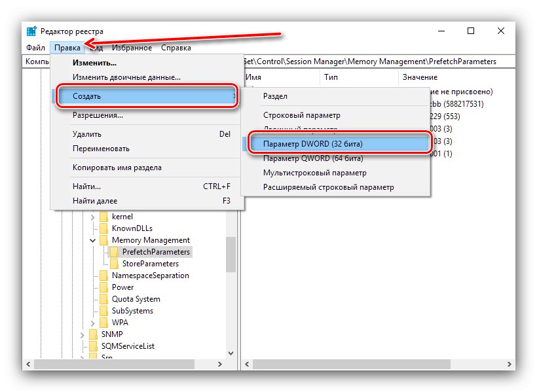This screenshot has height=392, width=537.
Task: Select the SQMServiceList key
Action: pyautogui.click(x=128, y=346)
